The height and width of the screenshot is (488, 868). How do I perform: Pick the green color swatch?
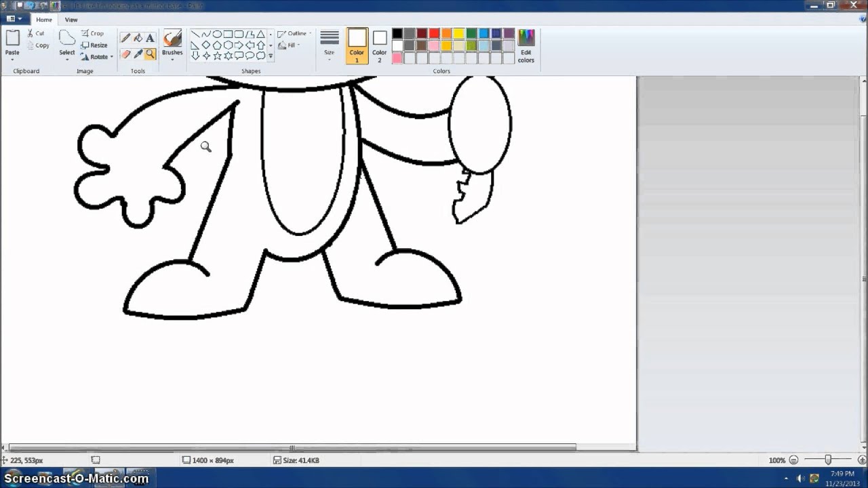coord(471,34)
